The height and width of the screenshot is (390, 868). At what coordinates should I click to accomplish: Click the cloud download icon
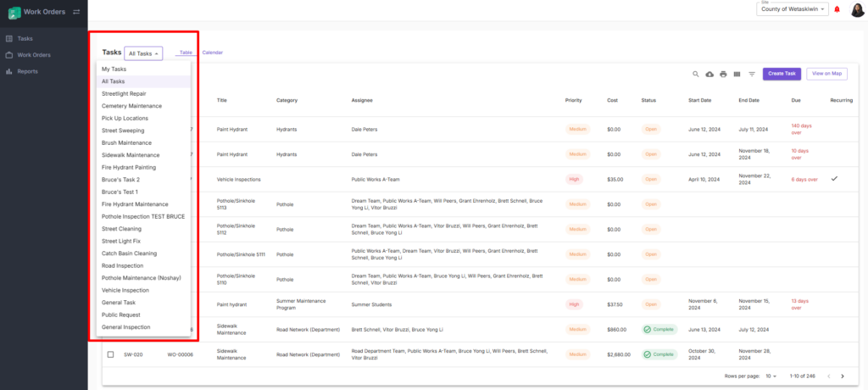pyautogui.click(x=709, y=74)
